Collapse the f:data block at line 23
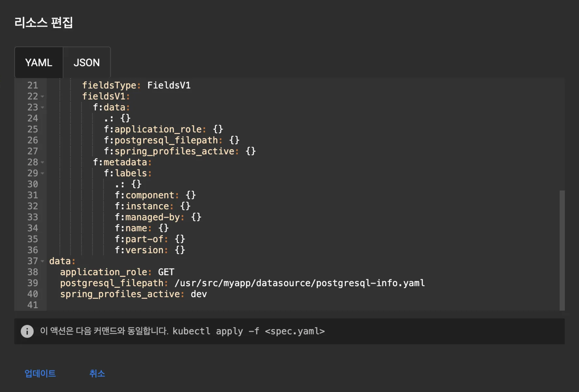Screen dimensions: 579x392 click(x=42, y=107)
